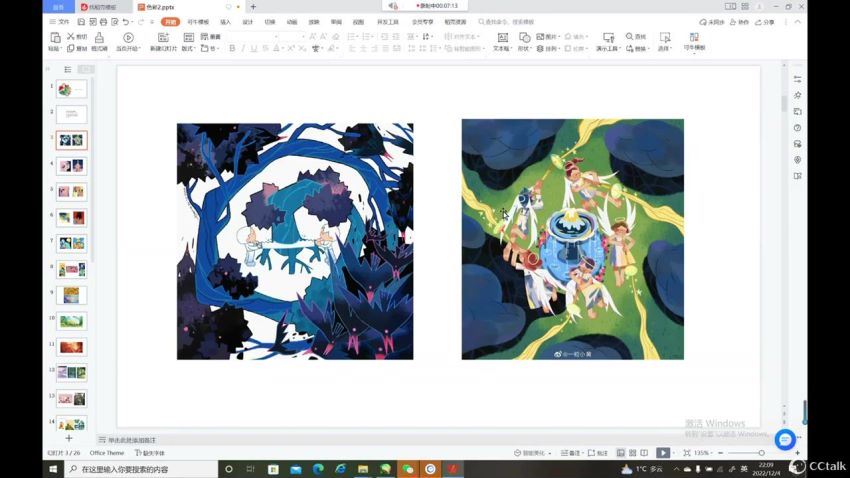Screen dimensions: 850x478
Task: Click the Find magnifier icon
Action: [629, 36]
